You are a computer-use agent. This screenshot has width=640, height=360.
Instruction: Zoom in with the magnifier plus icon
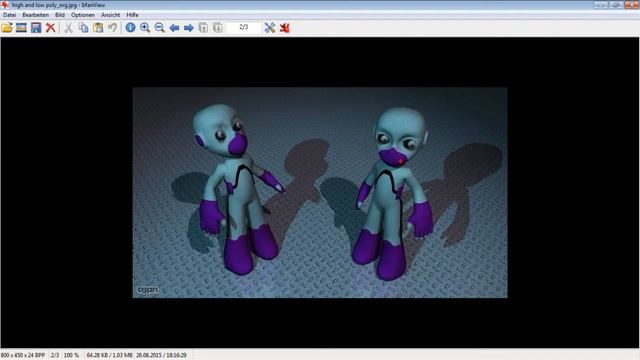coord(145,28)
